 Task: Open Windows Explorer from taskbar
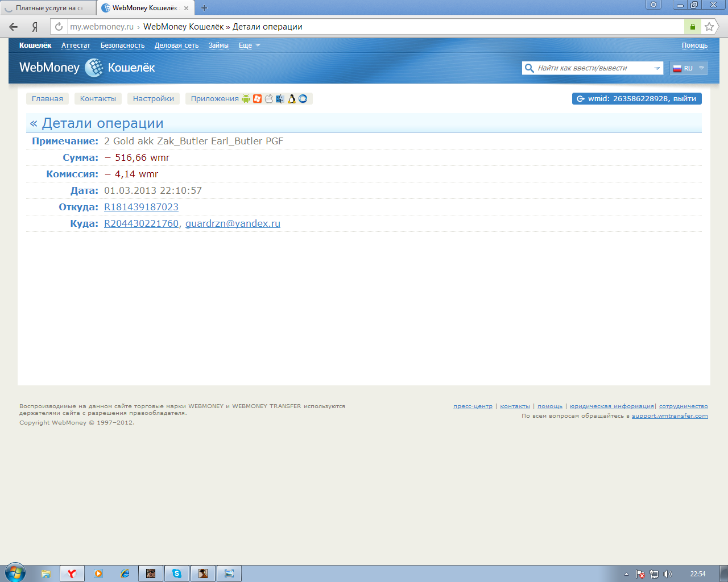[46, 573]
